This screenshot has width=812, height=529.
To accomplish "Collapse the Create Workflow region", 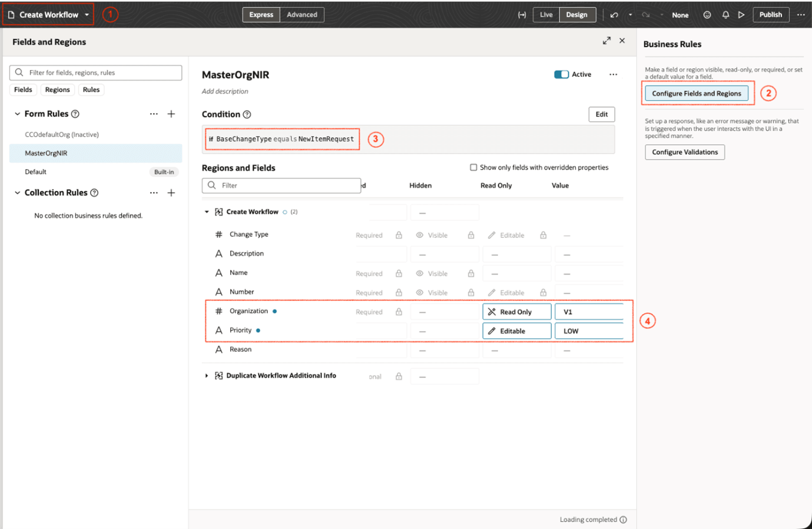I will 207,212.
